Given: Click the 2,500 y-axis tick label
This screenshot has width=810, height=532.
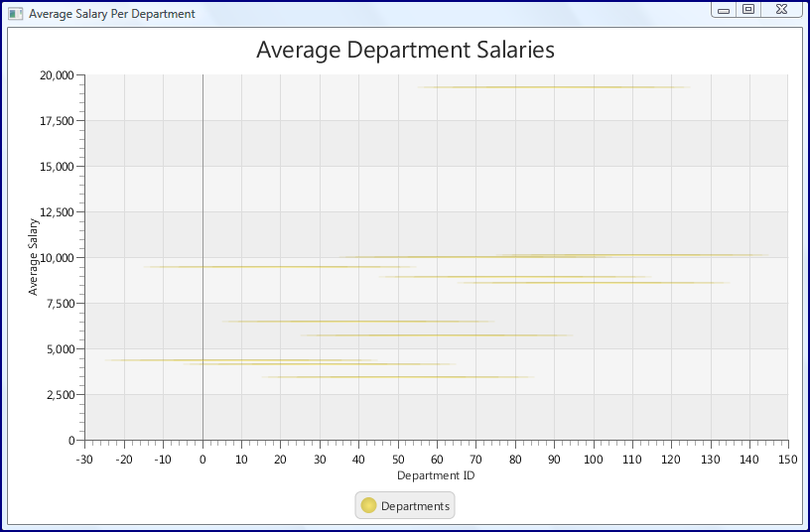Looking at the screenshot, I should [61, 395].
